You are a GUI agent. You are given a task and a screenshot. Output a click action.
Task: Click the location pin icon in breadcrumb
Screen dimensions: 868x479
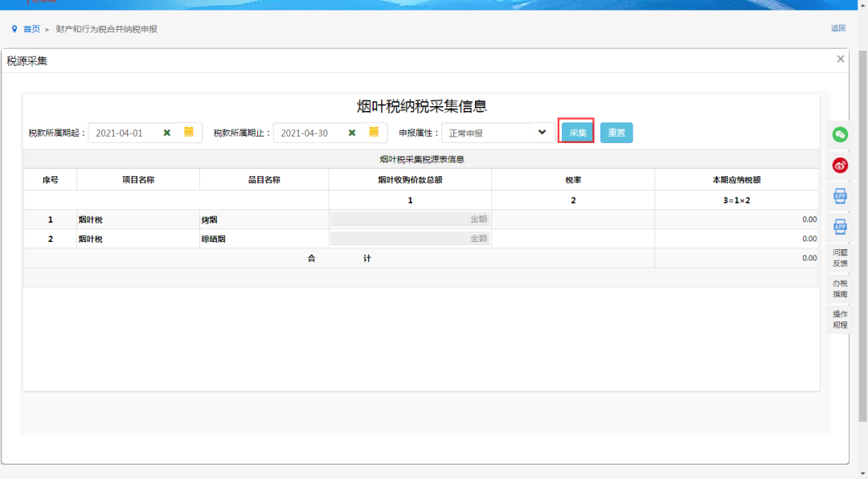[14, 29]
